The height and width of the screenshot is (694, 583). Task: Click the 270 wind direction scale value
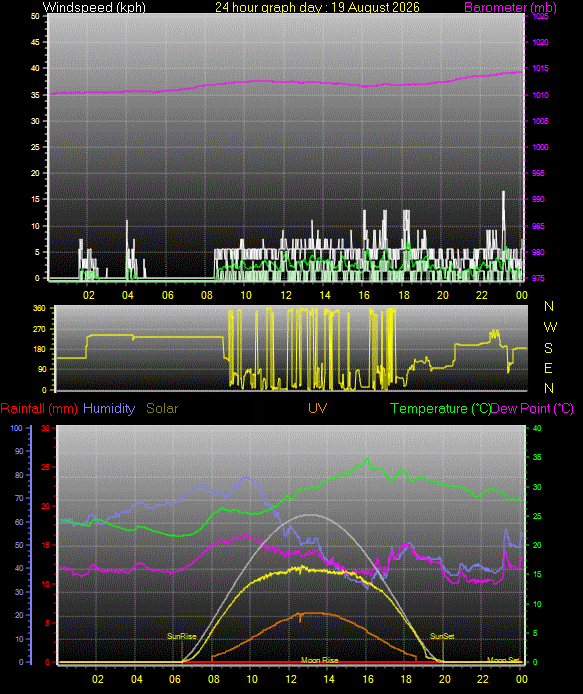(39, 329)
